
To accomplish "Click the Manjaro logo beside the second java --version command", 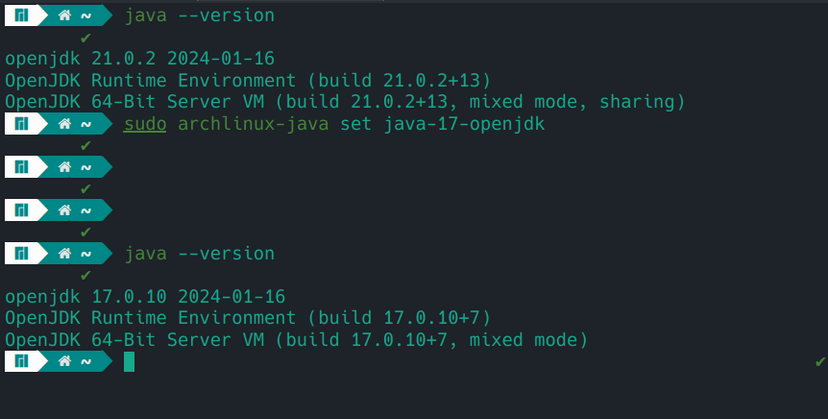I will tap(22, 253).
